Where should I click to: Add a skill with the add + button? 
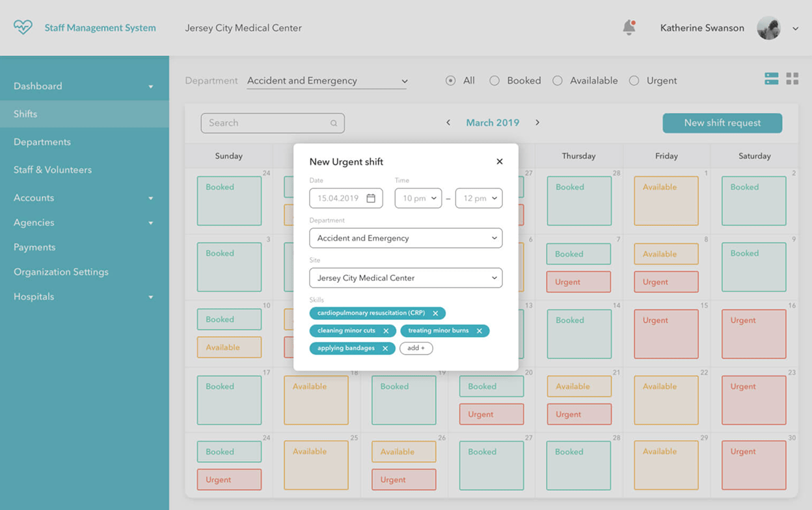[x=416, y=348]
